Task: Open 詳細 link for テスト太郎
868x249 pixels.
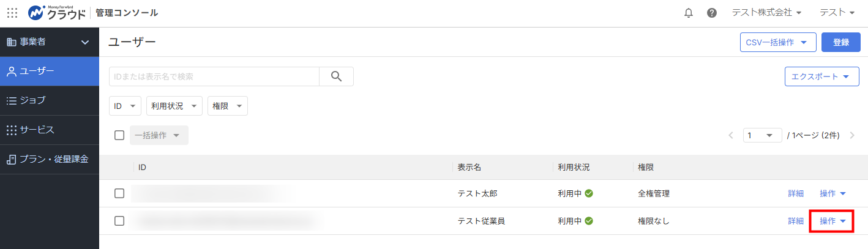Action: [x=796, y=193]
